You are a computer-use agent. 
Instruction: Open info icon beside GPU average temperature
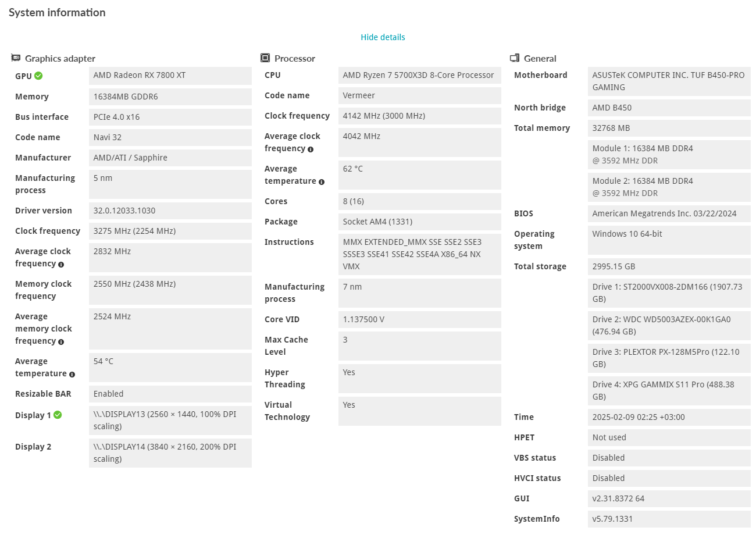72,375
